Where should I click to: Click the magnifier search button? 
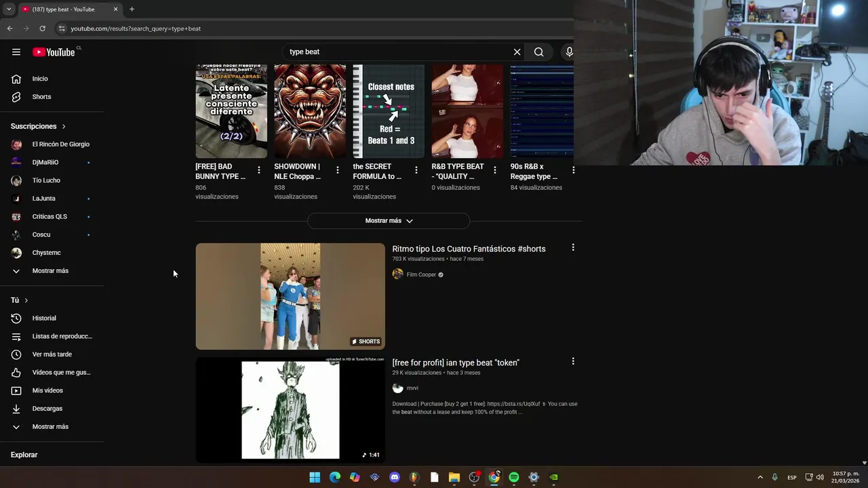tap(538, 52)
